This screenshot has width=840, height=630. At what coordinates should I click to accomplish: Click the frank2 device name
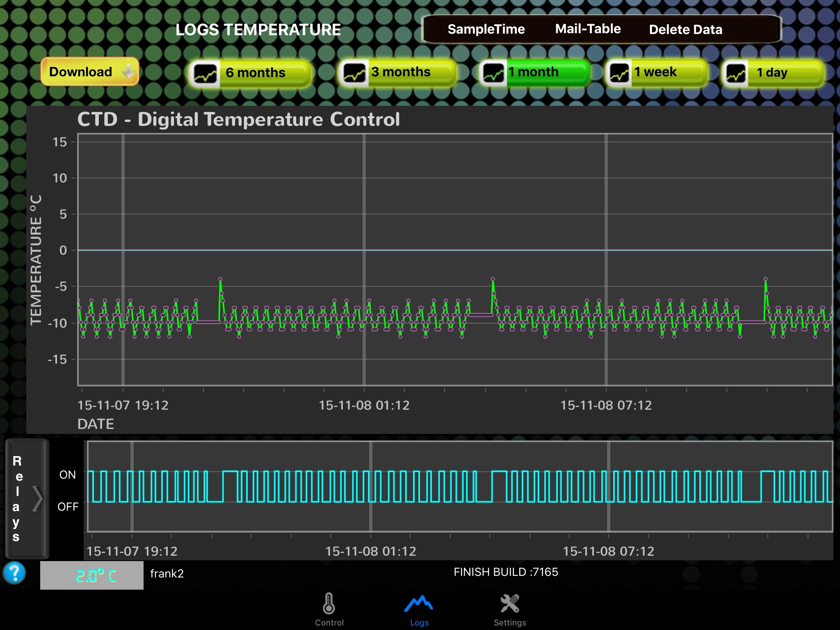point(167,573)
